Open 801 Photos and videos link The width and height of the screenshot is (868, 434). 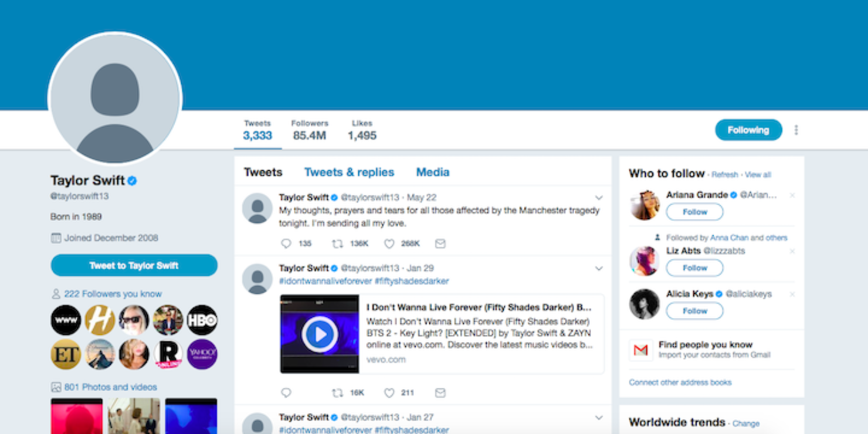[x=111, y=387]
